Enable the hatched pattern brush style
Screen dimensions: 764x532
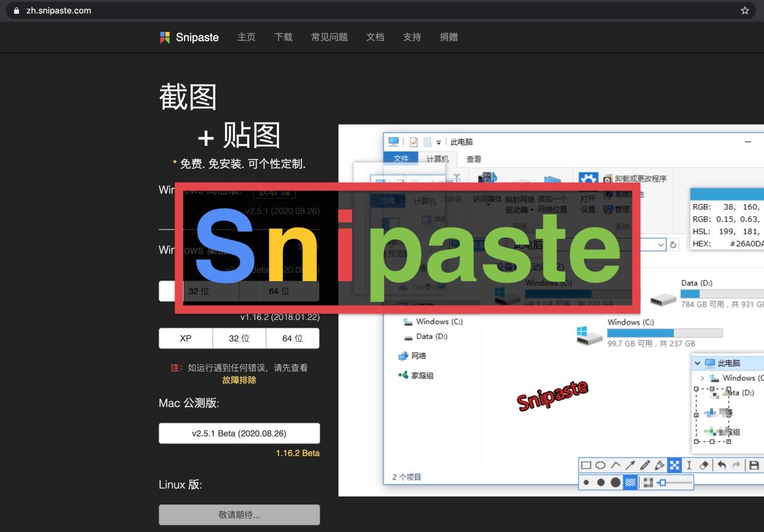[x=630, y=482]
